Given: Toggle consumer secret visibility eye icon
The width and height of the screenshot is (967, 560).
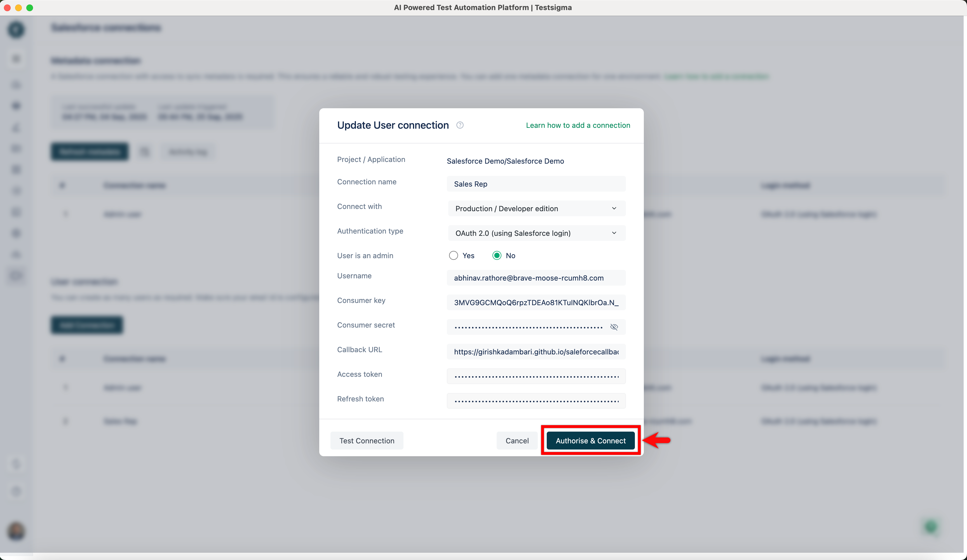Looking at the screenshot, I should pyautogui.click(x=614, y=327).
